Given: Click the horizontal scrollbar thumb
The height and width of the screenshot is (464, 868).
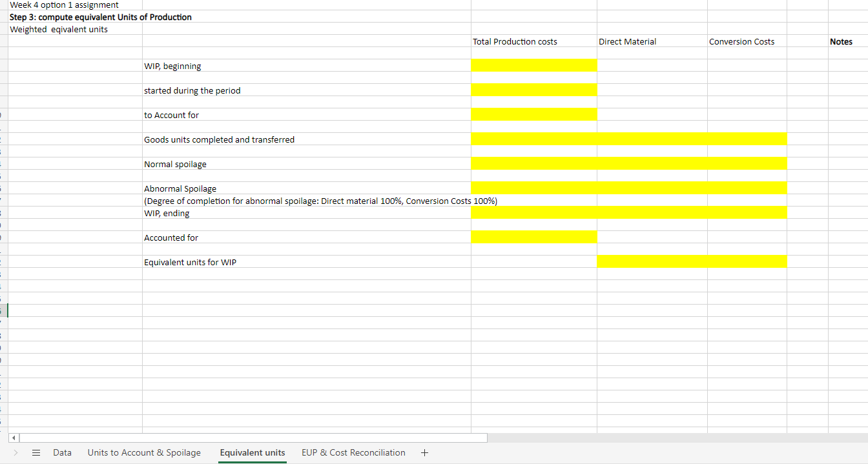Looking at the screenshot, I should [252, 438].
